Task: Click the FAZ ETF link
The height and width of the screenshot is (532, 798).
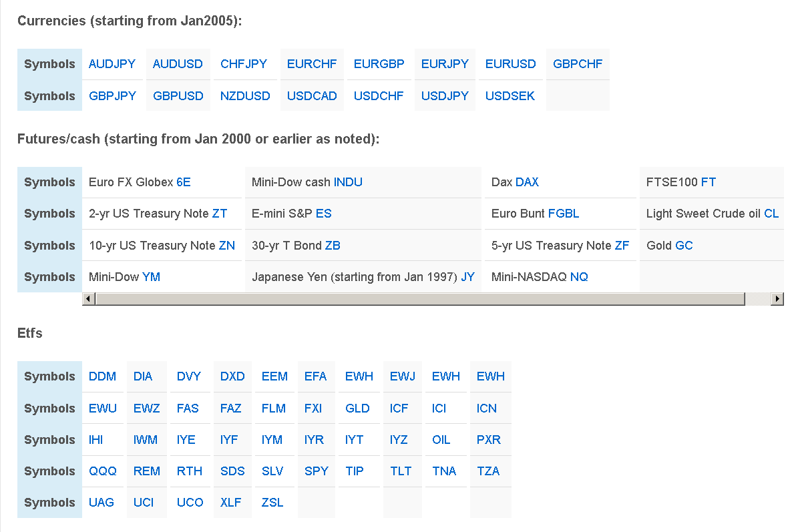Action: 230,409
